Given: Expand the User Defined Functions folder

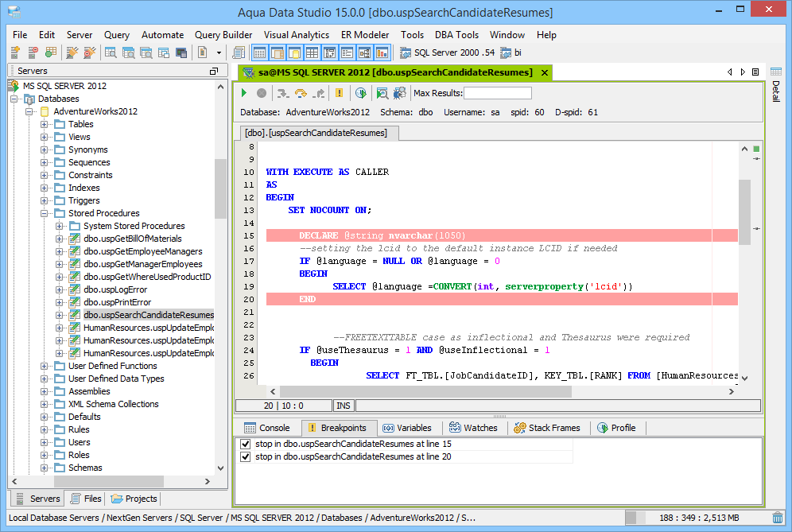Looking at the screenshot, I should pyautogui.click(x=45, y=366).
